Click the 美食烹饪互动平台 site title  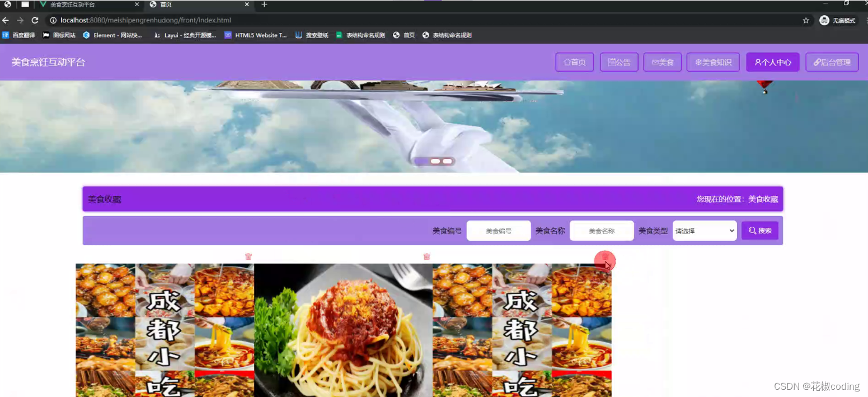(48, 62)
